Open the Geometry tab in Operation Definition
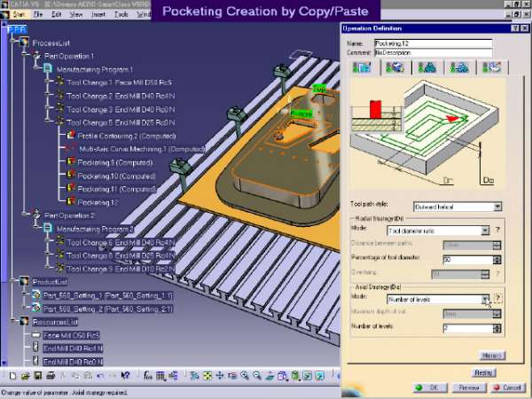 pyautogui.click(x=395, y=67)
